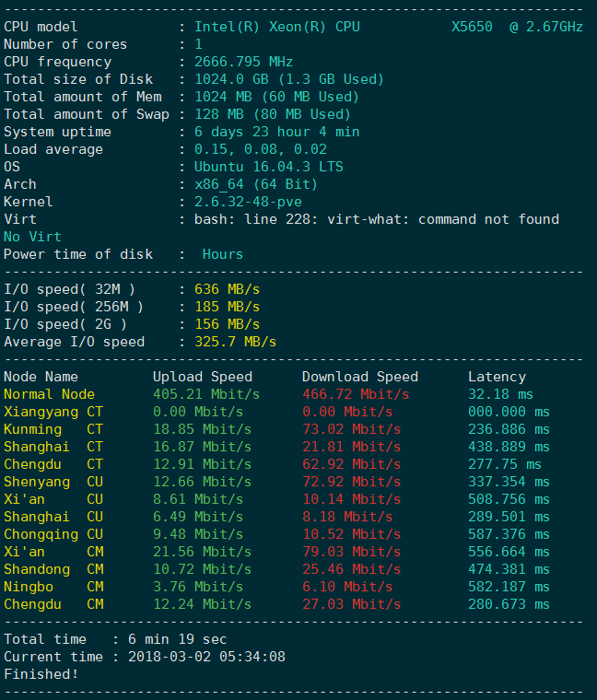
Task: Click the kernel version 2.6.32-48-pve
Action: 248,202
